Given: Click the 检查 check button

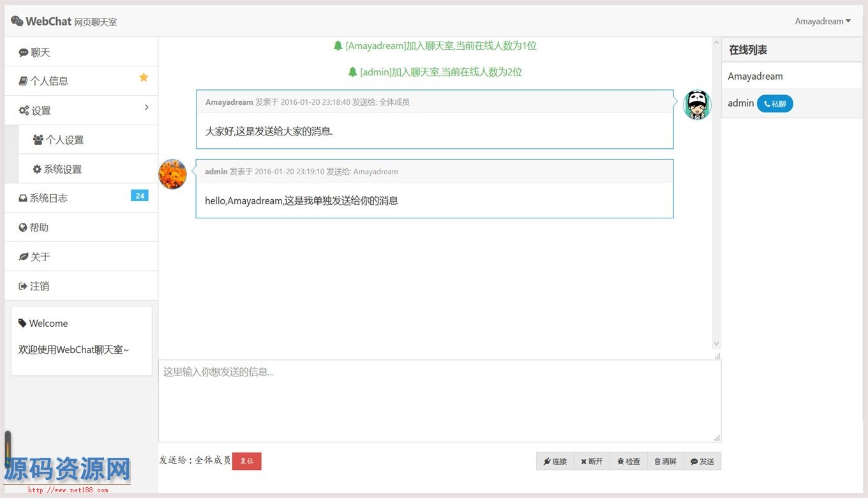Looking at the screenshot, I should pyautogui.click(x=629, y=461).
